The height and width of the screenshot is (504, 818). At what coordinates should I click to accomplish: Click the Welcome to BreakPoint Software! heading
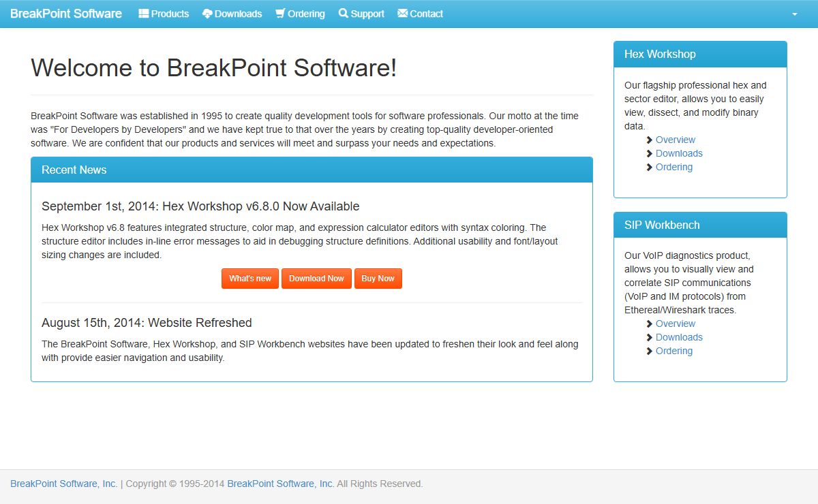tap(213, 68)
